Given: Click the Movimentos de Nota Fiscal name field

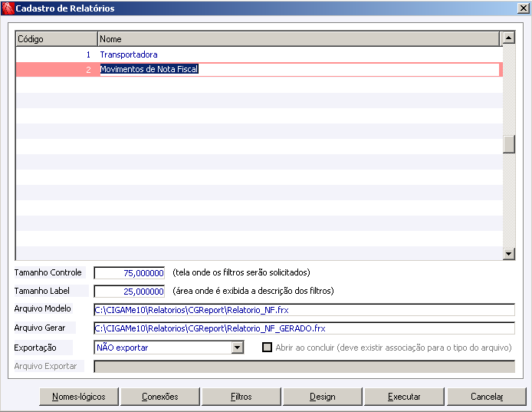Looking at the screenshot, I should click(299, 69).
